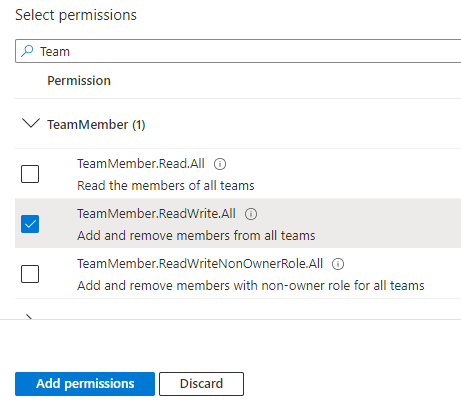
Task: Focus the permissions search field containing Team
Action: 238,51
